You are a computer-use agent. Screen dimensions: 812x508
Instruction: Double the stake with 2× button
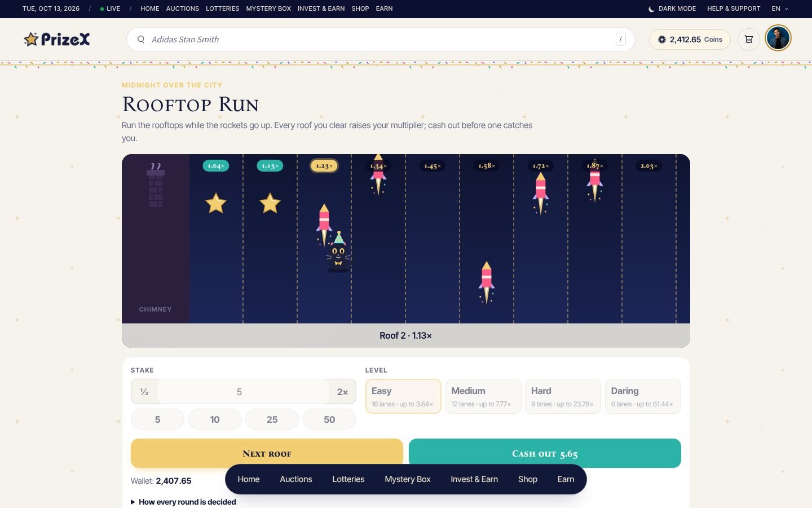point(342,392)
